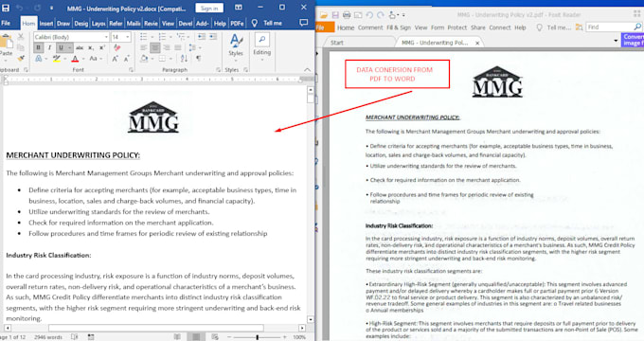Expand the Bullets list dropdown arrow
Viewport: 644px width, 341px height.
point(152,37)
